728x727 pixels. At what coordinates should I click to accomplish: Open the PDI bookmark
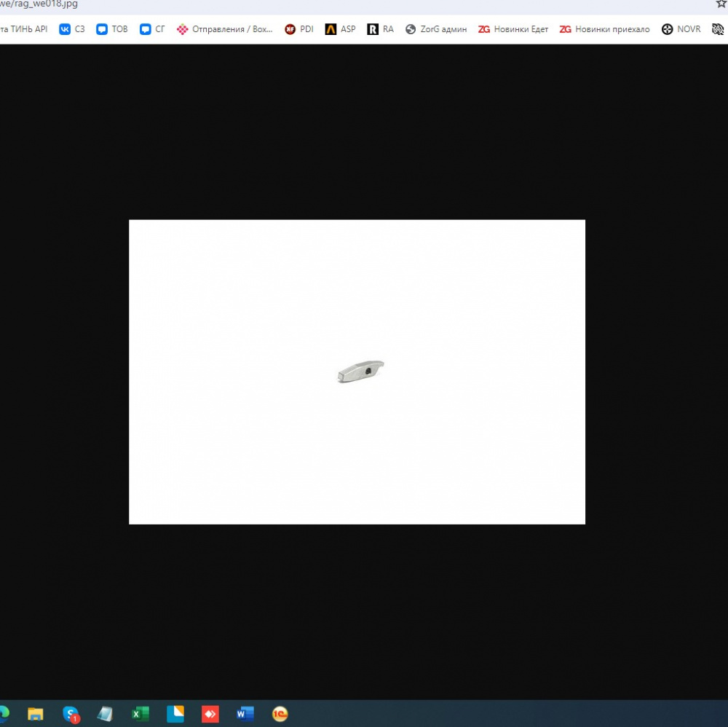[x=299, y=29]
